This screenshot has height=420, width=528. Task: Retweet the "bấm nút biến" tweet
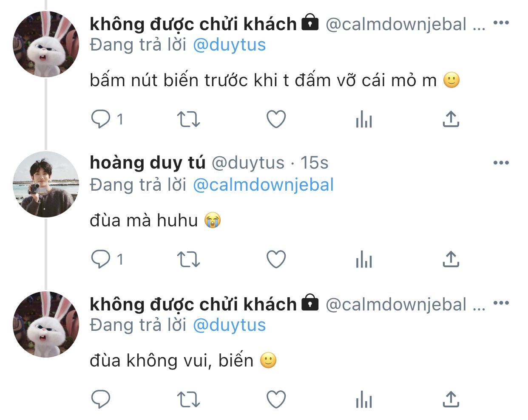[188, 119]
